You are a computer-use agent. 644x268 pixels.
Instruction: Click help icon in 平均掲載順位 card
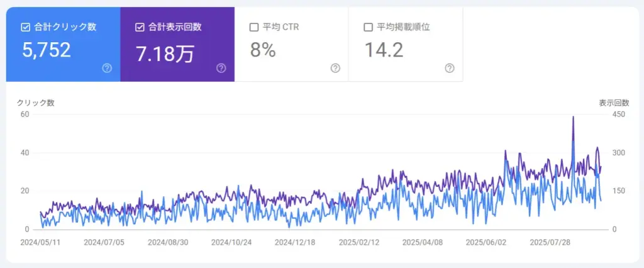click(450, 68)
